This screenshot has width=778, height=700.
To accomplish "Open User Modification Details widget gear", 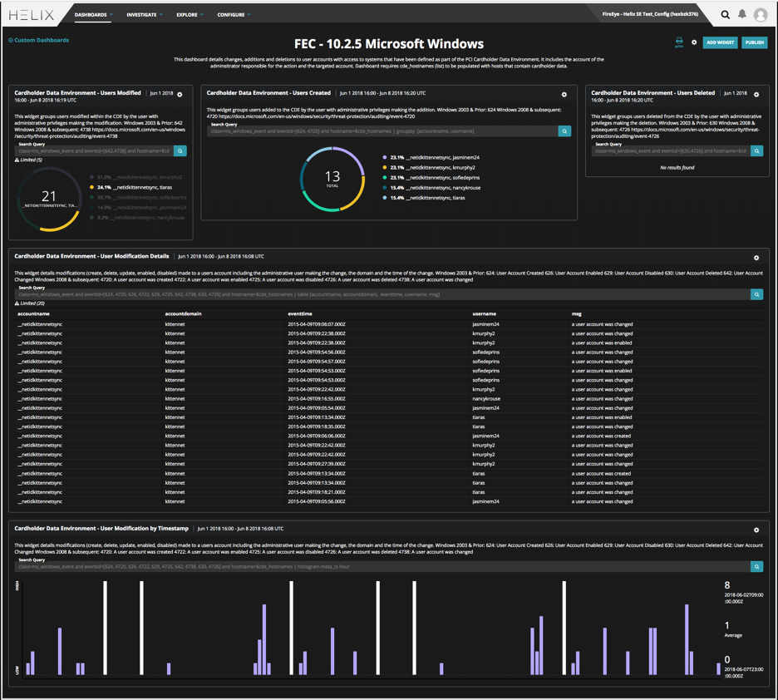I will (756, 258).
